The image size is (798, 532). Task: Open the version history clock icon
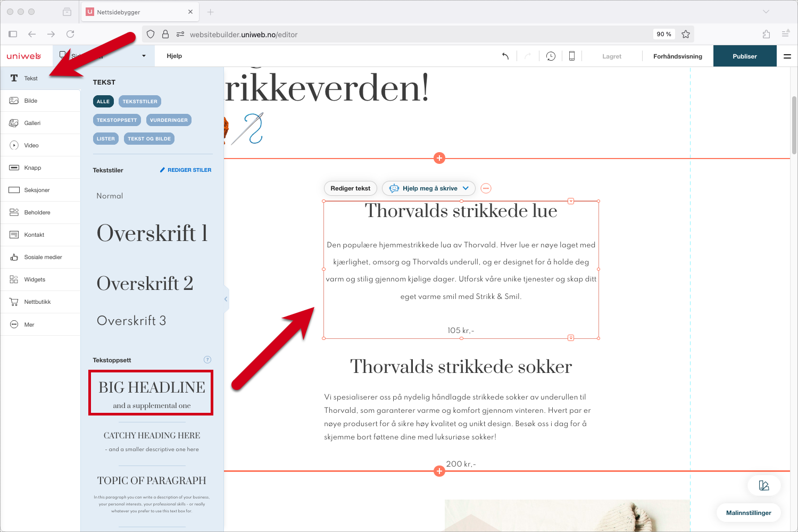pyautogui.click(x=551, y=56)
